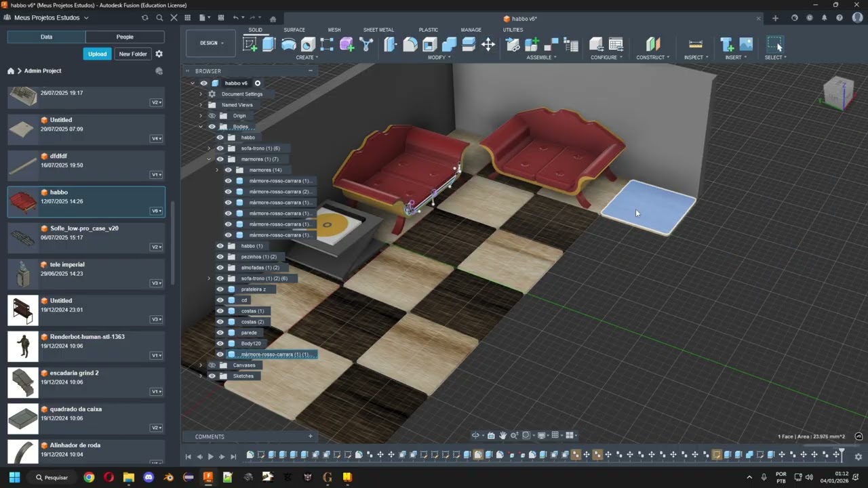Hide the marmores (14) folder
868x488 pixels.
[228, 170]
